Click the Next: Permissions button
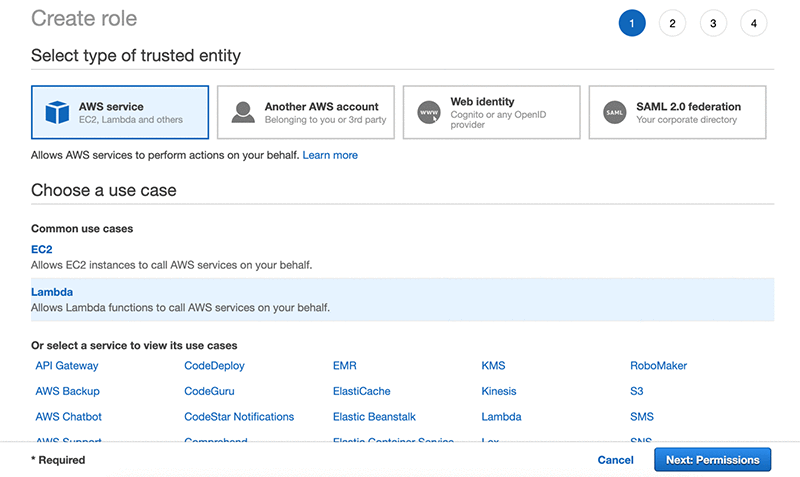 [713, 460]
